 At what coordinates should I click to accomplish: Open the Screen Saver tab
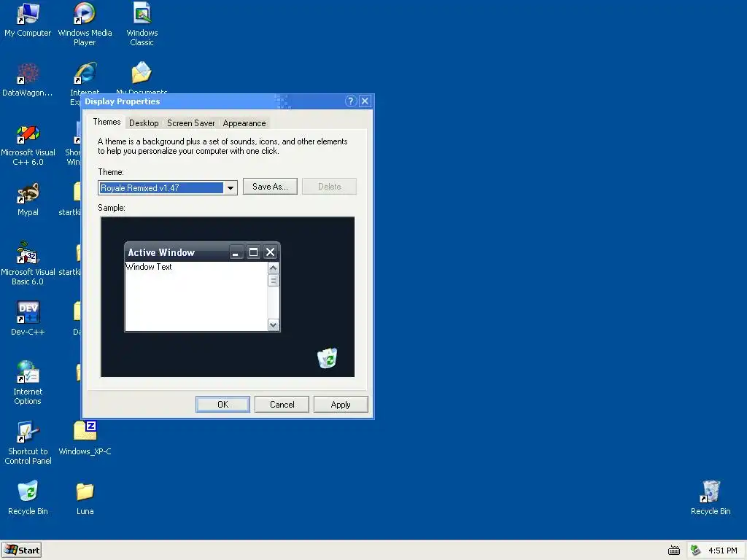(190, 123)
